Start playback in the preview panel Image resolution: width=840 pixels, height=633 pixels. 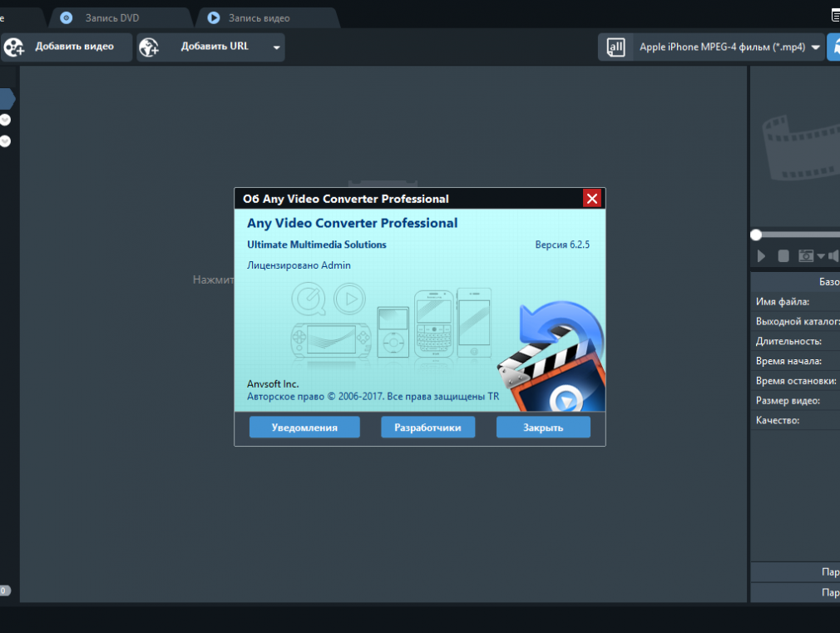pyautogui.click(x=761, y=256)
